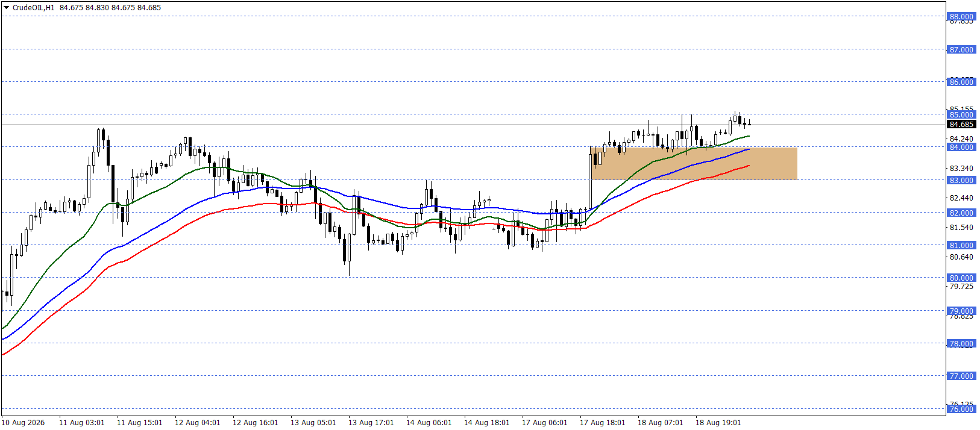This screenshot has height=430, width=980.
Task: Click the 80.640 value on price scale
Action: click(961, 257)
